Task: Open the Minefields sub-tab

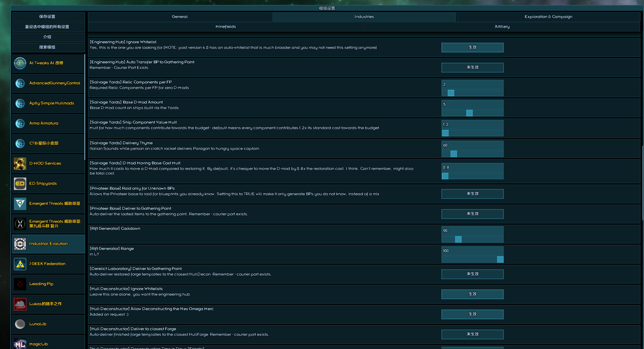Action: [x=225, y=27]
